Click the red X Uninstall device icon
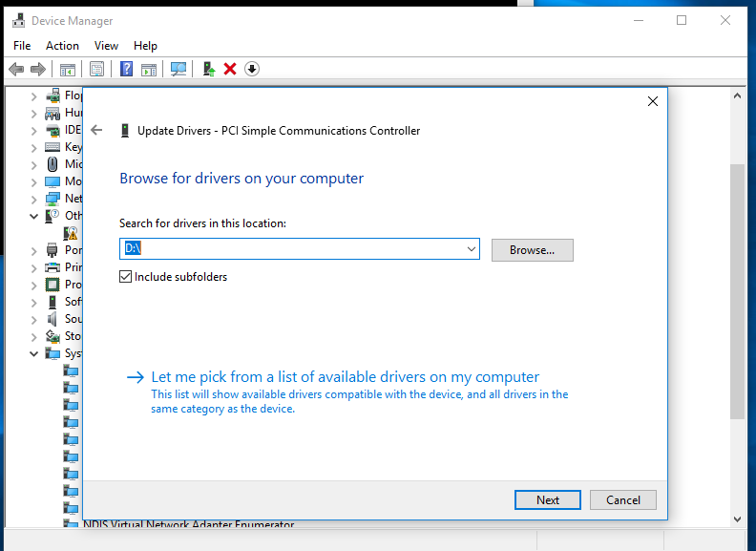 [230, 69]
